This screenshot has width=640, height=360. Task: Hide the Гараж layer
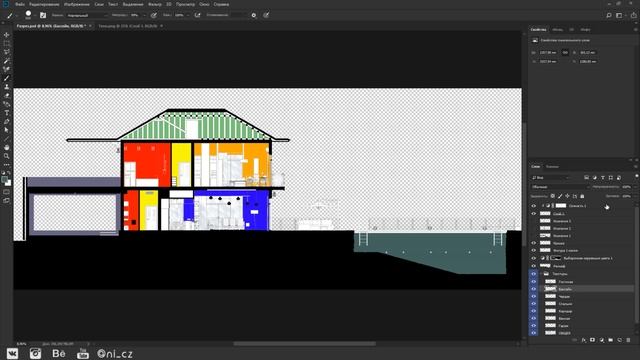(533, 326)
